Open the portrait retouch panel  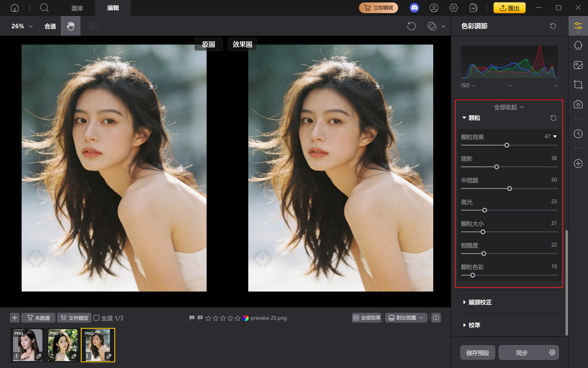tap(578, 45)
